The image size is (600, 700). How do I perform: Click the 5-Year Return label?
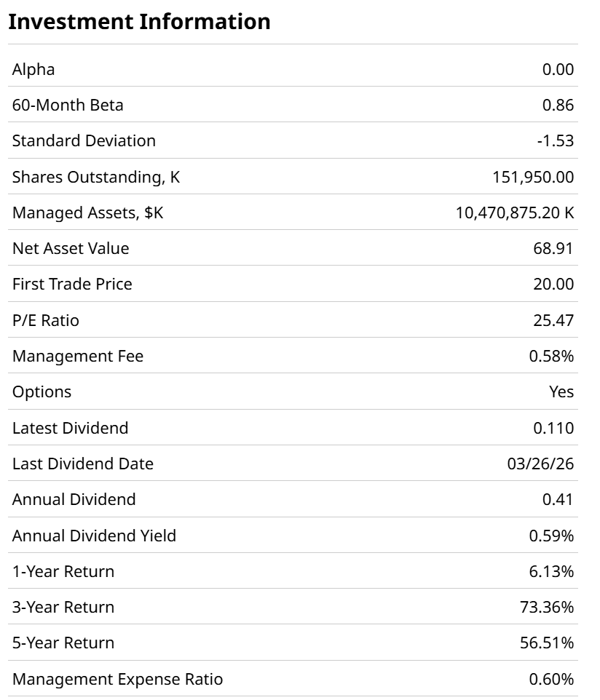tap(63, 643)
